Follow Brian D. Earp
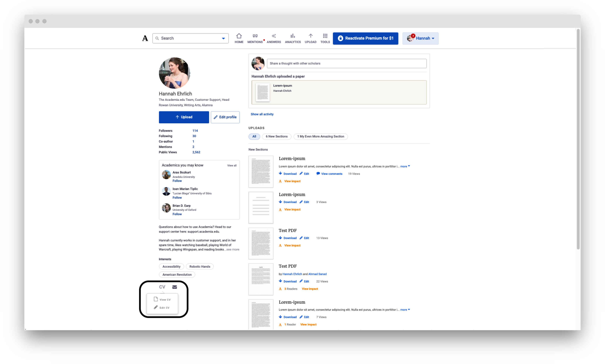 coord(177,214)
